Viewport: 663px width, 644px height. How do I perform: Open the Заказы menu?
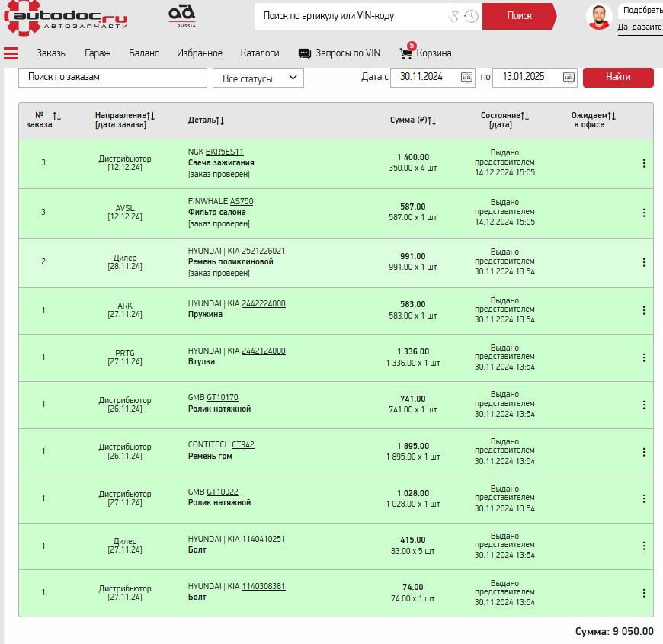[52, 53]
